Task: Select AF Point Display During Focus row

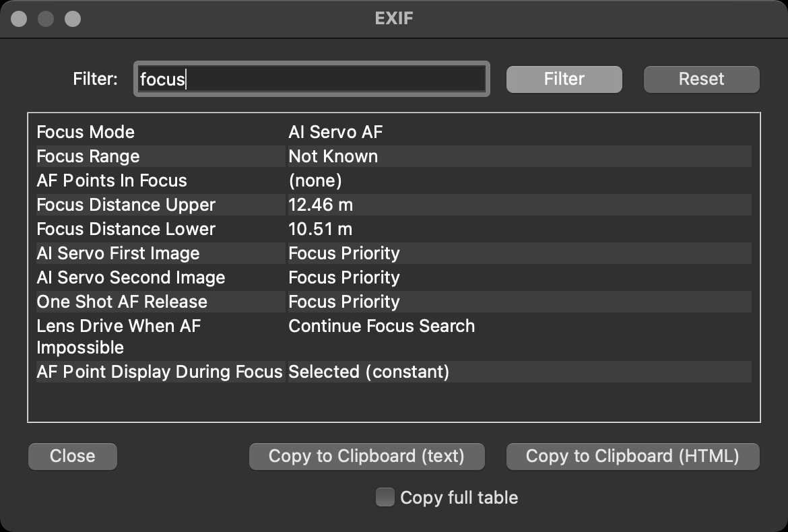Action: (x=159, y=372)
